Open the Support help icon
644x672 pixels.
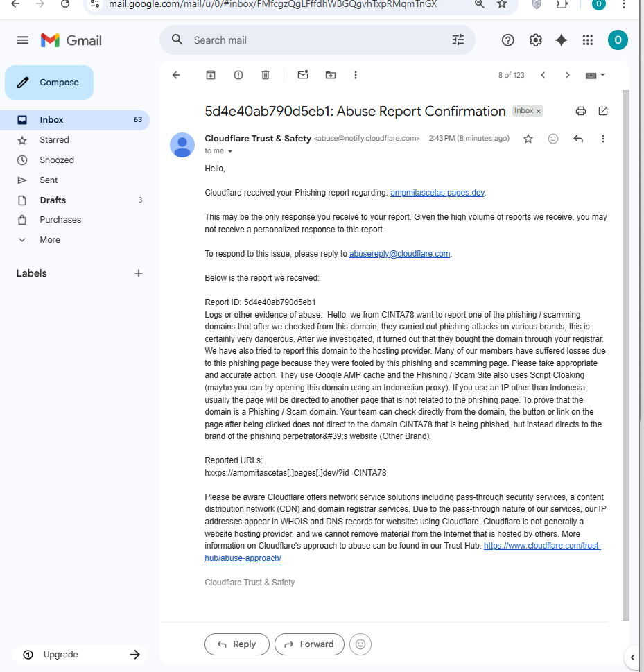tap(507, 40)
